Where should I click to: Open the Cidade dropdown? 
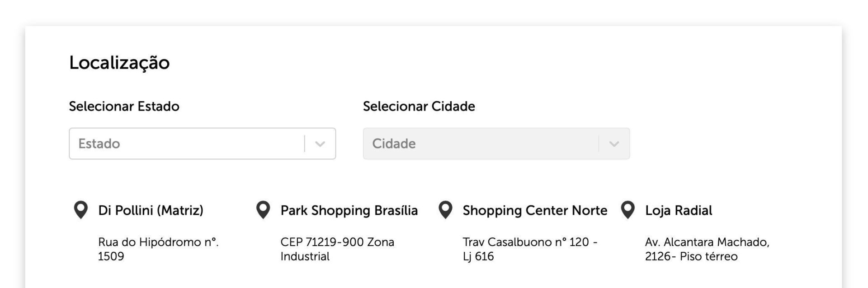click(496, 144)
